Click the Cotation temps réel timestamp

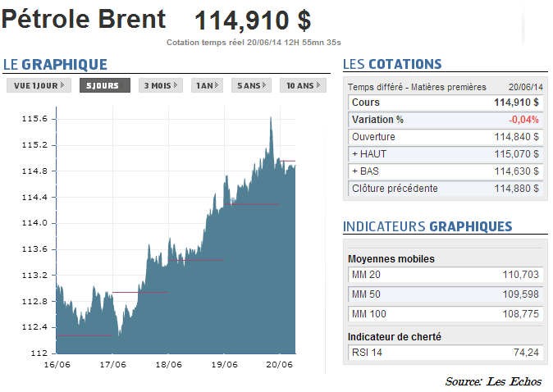(254, 43)
